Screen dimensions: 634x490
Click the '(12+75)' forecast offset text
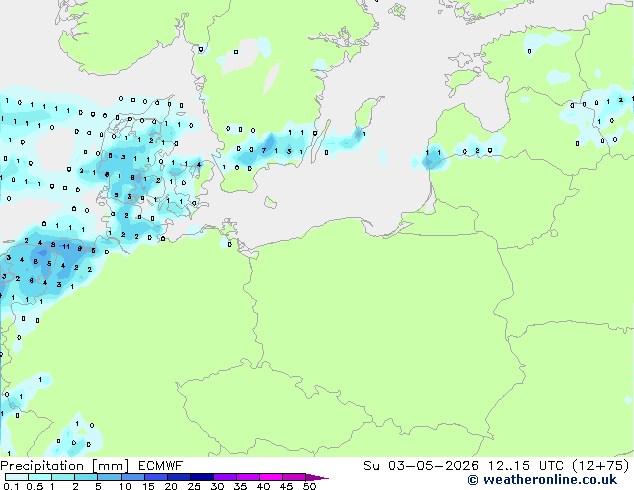click(601, 466)
